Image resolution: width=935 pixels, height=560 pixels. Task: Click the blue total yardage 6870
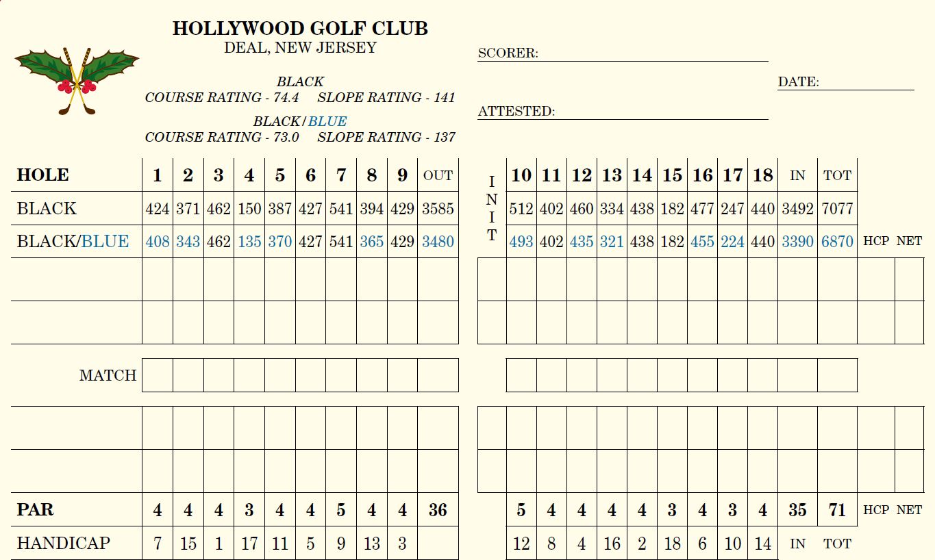pyautogui.click(x=837, y=242)
